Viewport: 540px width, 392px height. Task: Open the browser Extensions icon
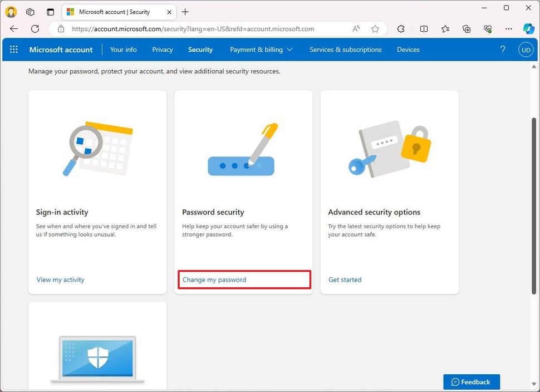pyautogui.click(x=401, y=28)
